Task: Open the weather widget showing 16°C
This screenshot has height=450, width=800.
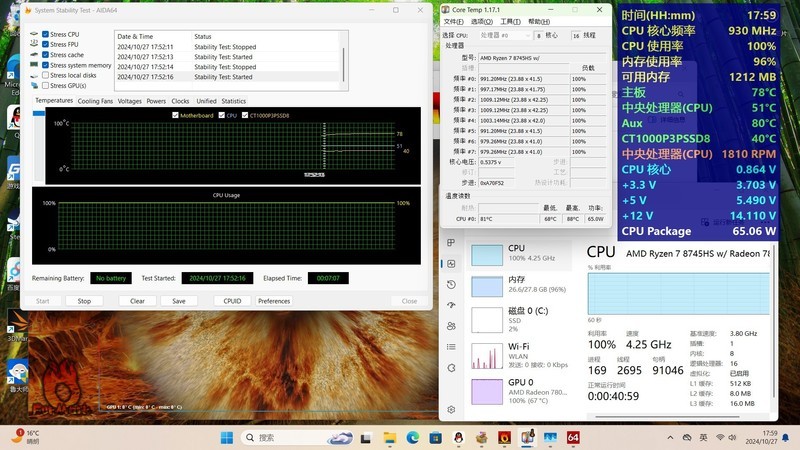Action: [26, 437]
